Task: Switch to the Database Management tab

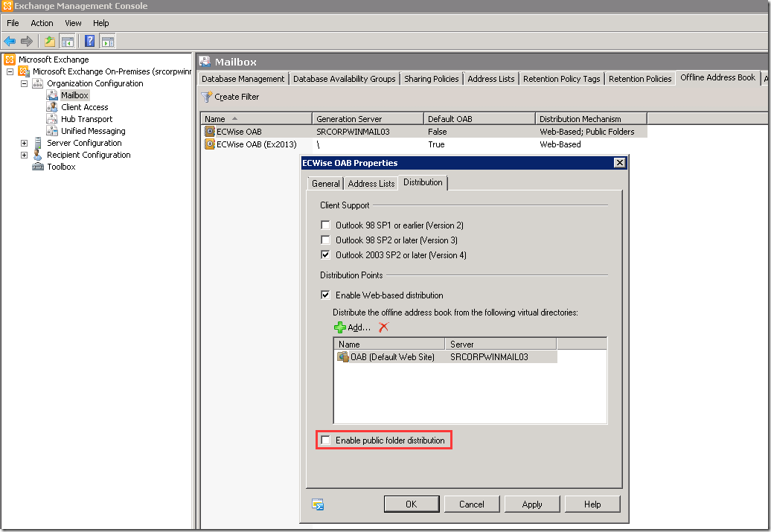Action: point(243,79)
